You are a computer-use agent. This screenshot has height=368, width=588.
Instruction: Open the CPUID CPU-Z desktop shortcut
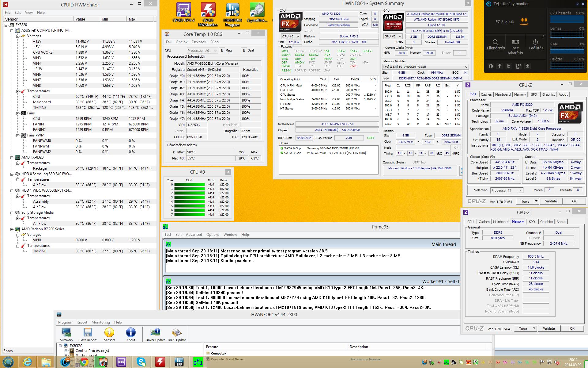(184, 13)
